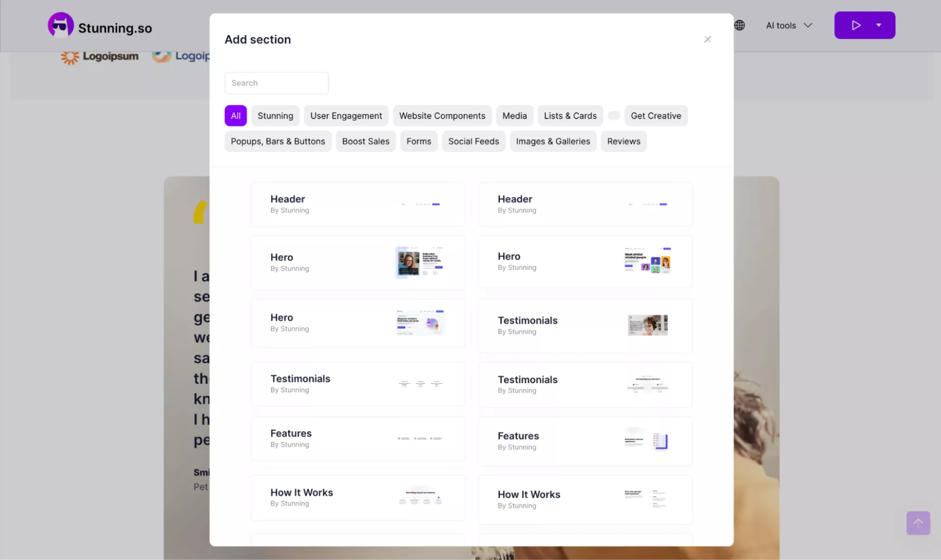Click the scroll-to-top arrow button
This screenshot has height=560, width=941.
point(918,523)
